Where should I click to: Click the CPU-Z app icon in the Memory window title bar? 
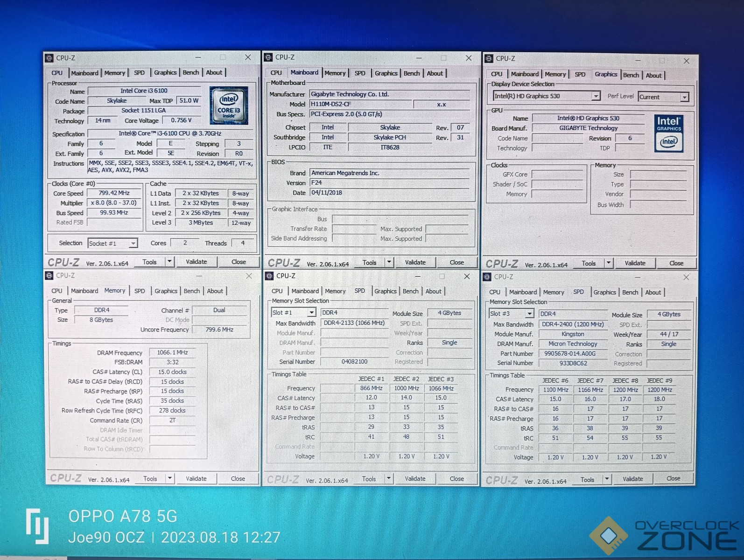(49, 275)
